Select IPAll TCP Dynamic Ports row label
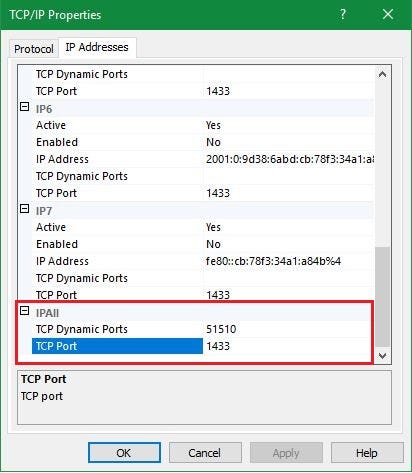 82,329
